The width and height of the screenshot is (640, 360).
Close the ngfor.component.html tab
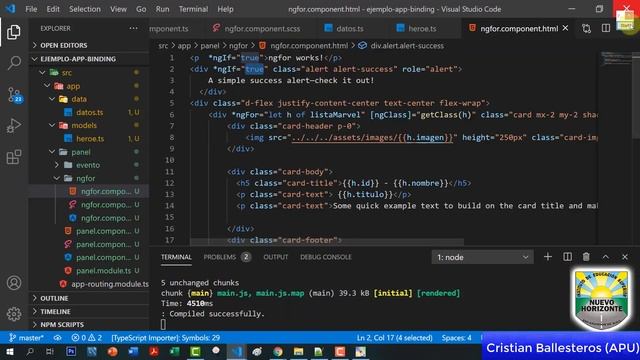pos(565,28)
